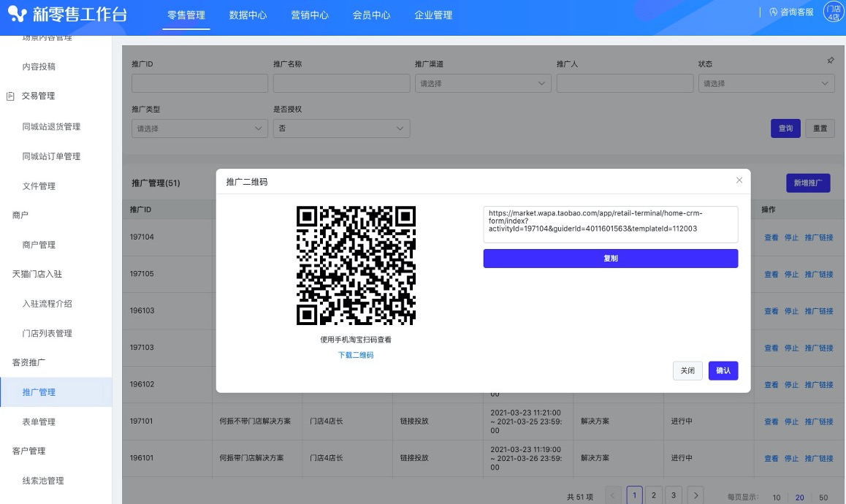
Task: Open 同城站订单管理 in sidebar
Action: 51,156
